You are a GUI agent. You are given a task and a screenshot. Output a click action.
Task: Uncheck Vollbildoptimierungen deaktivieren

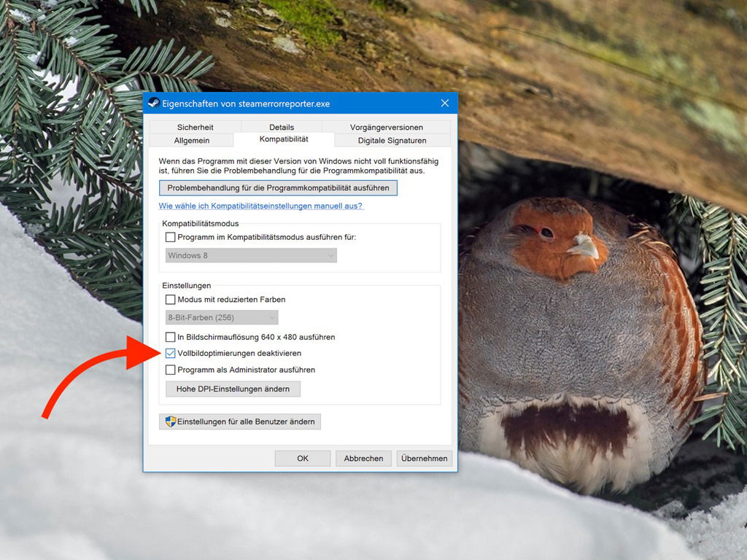coord(170,353)
